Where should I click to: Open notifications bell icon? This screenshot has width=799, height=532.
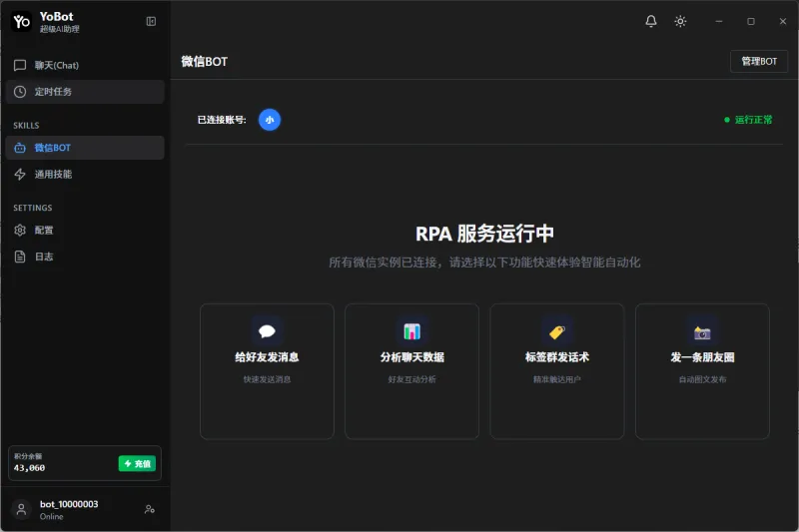651,21
